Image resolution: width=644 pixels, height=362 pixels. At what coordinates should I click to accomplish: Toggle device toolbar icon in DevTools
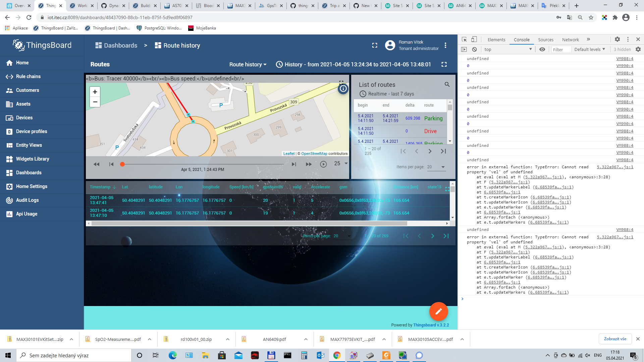click(474, 40)
